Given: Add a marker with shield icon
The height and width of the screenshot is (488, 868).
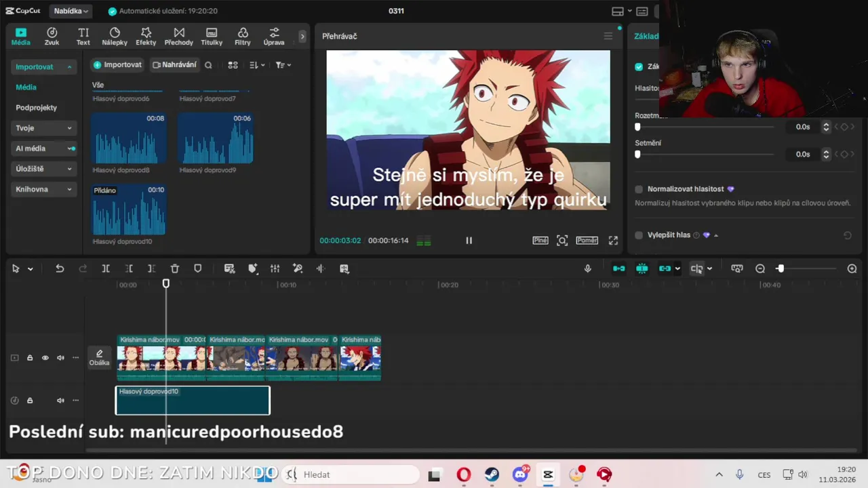Looking at the screenshot, I should pos(198,269).
